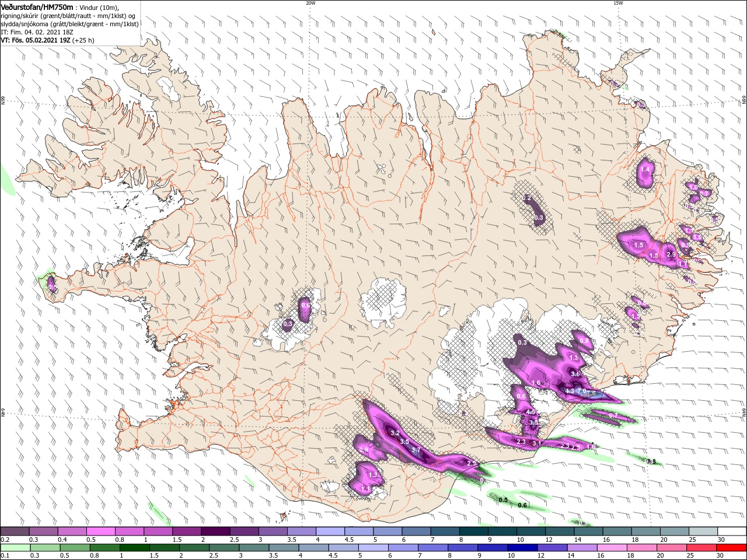
Task: Pick lower legend light pink swatch between 16 and 18
Action: point(611,547)
